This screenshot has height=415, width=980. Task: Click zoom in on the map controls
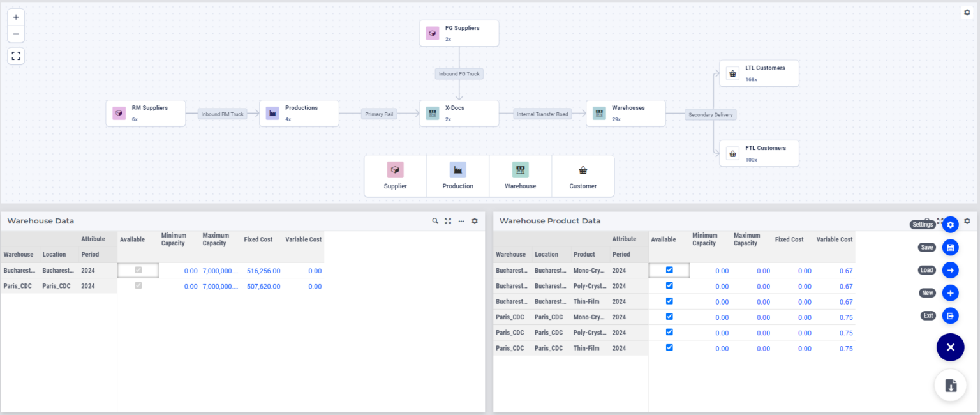pyautogui.click(x=15, y=17)
